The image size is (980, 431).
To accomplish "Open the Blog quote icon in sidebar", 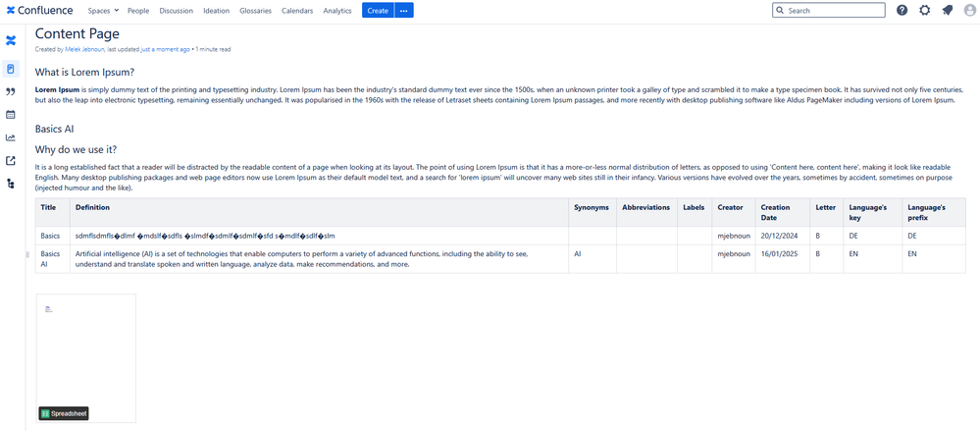I will tap(11, 92).
